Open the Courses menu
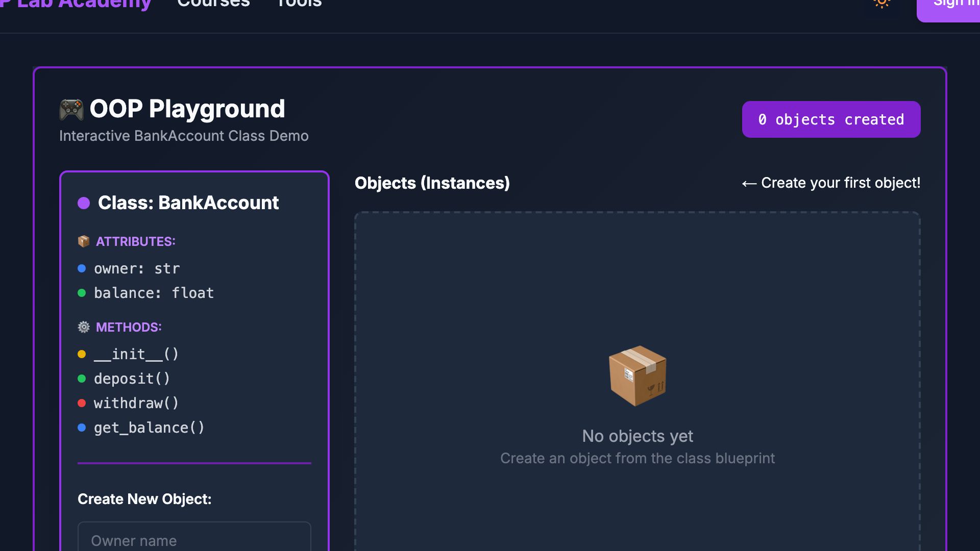The height and width of the screenshot is (551, 980). [x=213, y=4]
